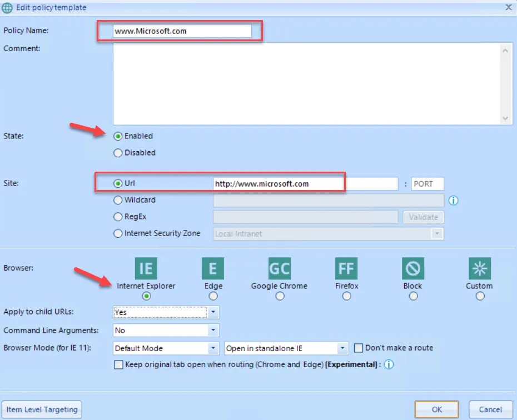This screenshot has height=420, width=517.
Task: Choose the RegEx site option
Action: pyautogui.click(x=118, y=217)
